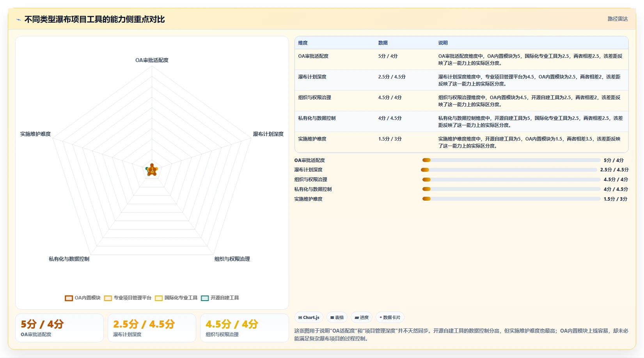Hide the 开源自建工具 legend series
644x358 pixels.
point(220,298)
